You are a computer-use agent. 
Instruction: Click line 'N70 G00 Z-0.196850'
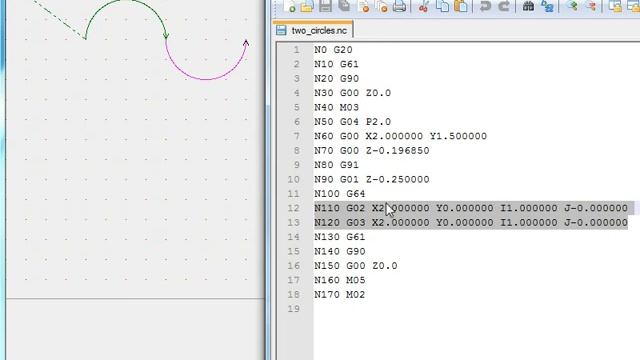point(372,151)
